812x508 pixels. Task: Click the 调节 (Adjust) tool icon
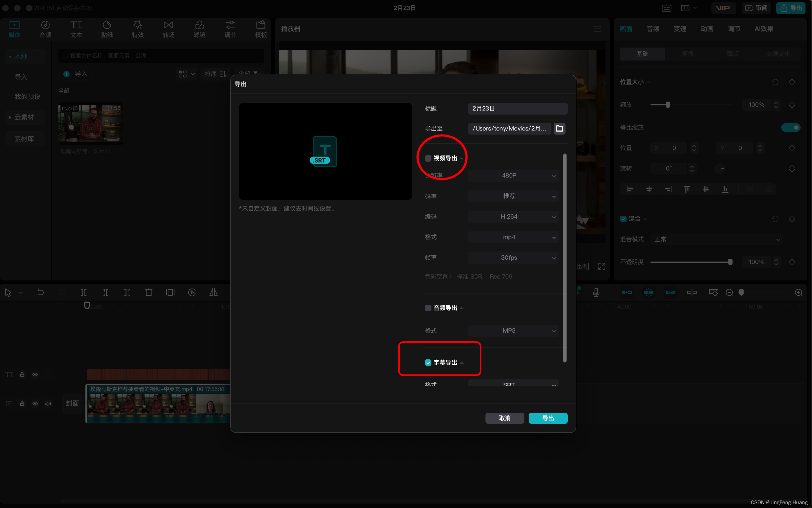click(230, 28)
